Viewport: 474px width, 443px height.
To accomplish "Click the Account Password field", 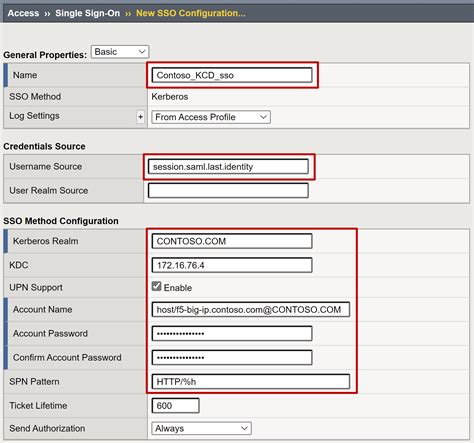I will click(x=232, y=333).
